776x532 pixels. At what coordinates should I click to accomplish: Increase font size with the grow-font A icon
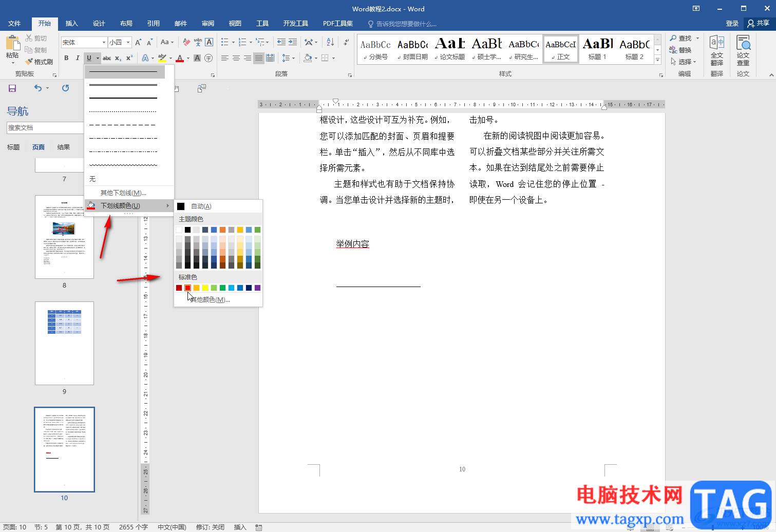[138, 42]
